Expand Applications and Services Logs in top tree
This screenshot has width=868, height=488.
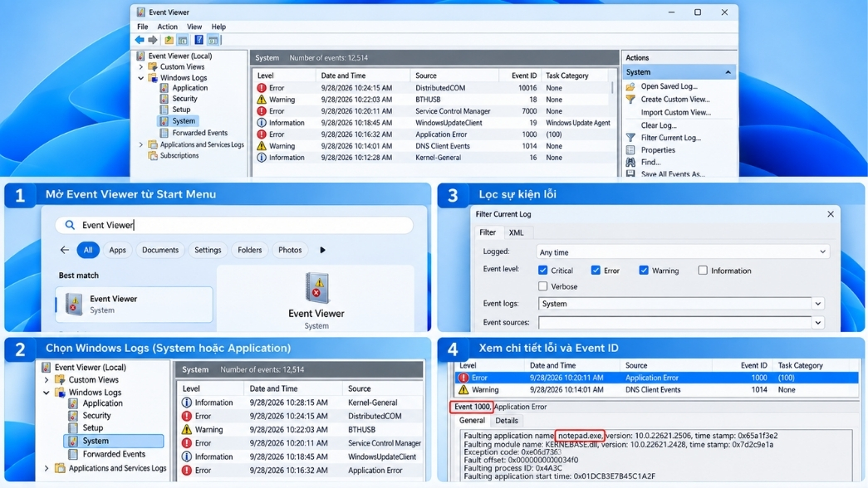click(140, 144)
